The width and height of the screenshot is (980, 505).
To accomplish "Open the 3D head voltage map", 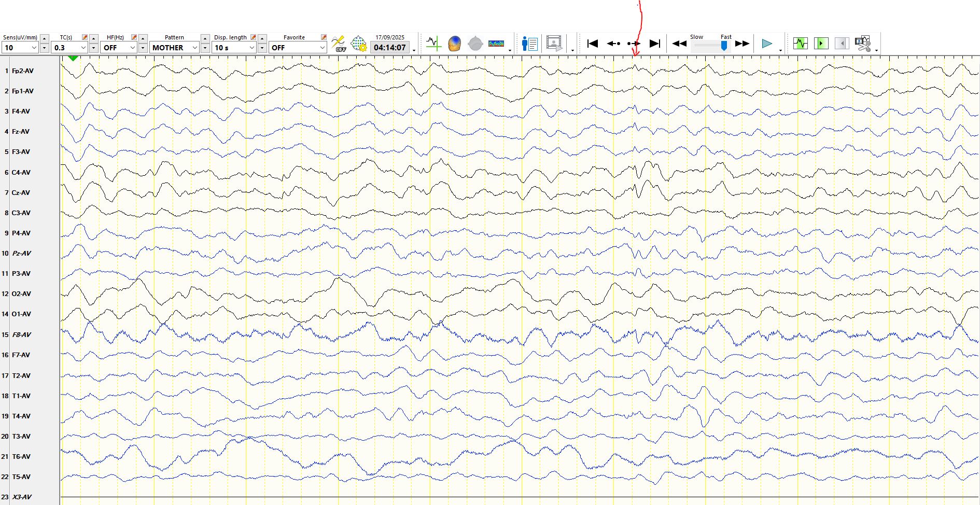I will point(454,44).
